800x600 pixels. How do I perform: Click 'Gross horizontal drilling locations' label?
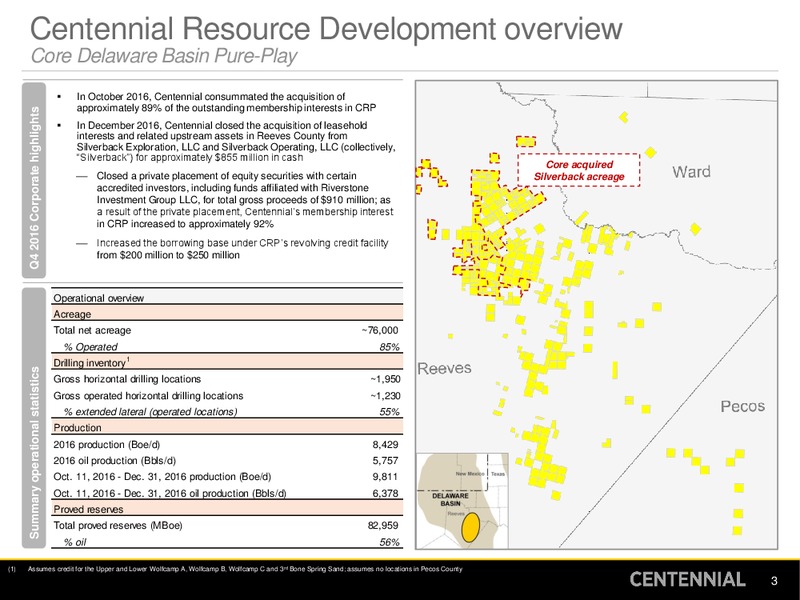point(127,379)
